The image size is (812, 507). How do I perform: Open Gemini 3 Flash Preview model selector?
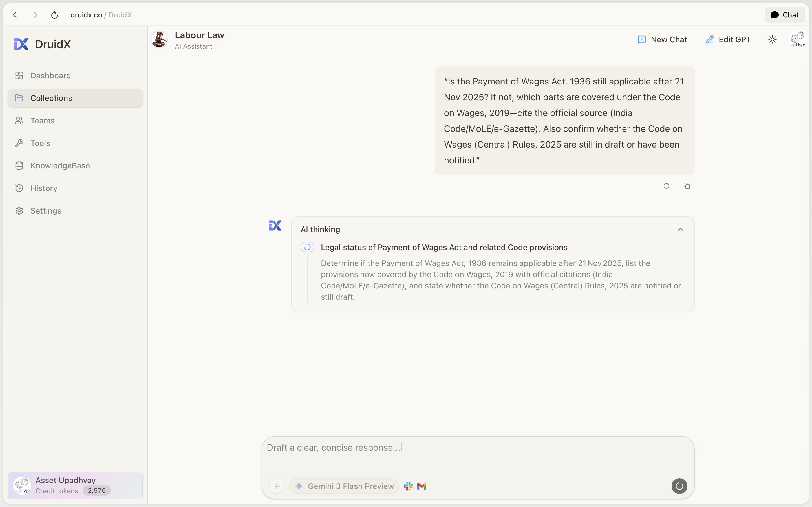tap(344, 486)
